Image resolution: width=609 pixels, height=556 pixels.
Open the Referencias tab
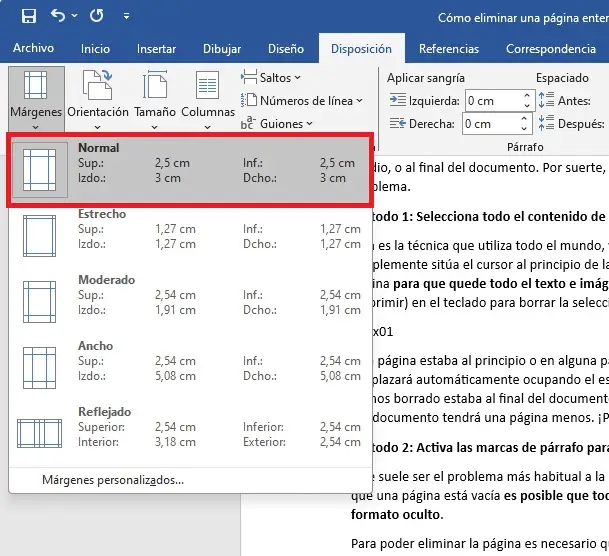[x=449, y=49]
